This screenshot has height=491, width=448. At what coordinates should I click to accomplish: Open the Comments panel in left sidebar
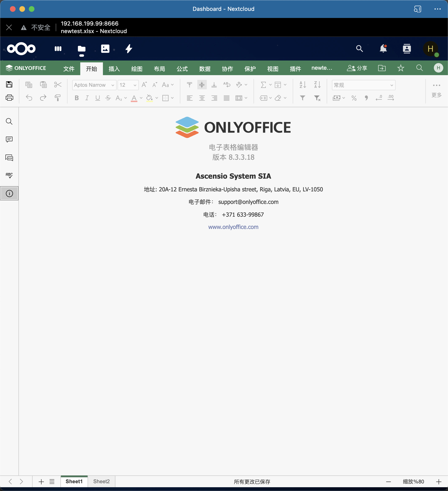click(x=9, y=139)
